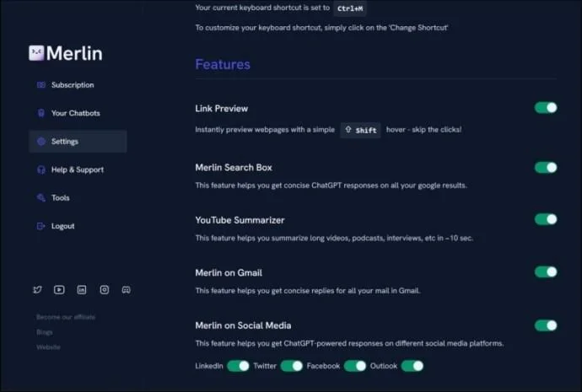Go to Your Chatbots page

tap(78, 113)
